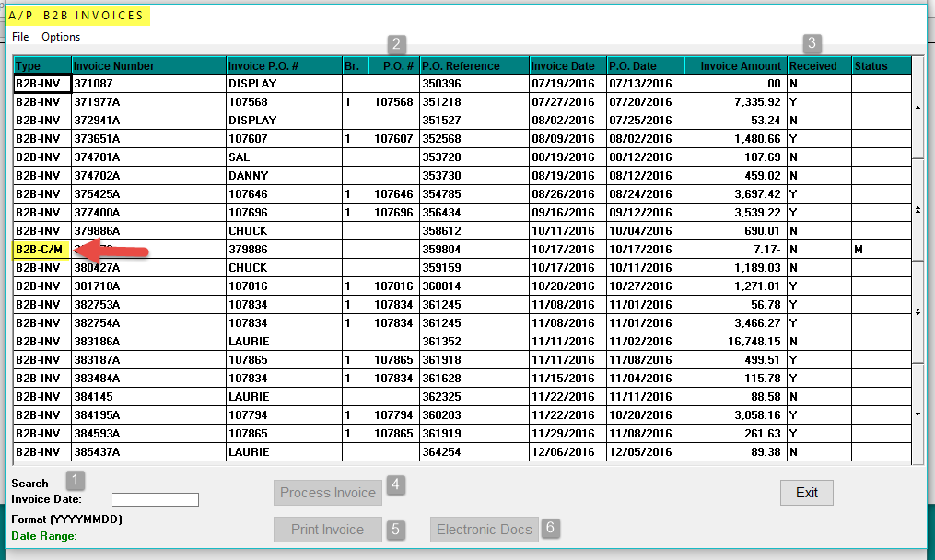935x560 pixels.
Task: Click numbered badge 2 above the P.O. # column
Action: (396, 42)
